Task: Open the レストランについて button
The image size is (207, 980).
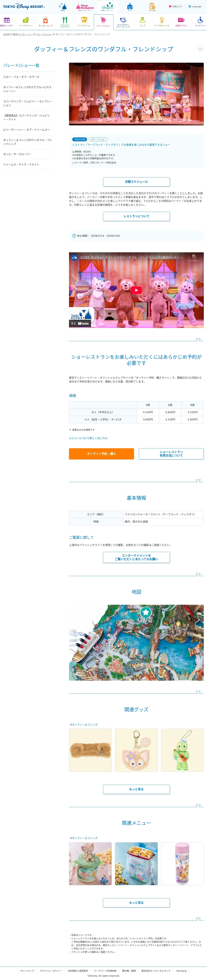Action: click(x=136, y=216)
